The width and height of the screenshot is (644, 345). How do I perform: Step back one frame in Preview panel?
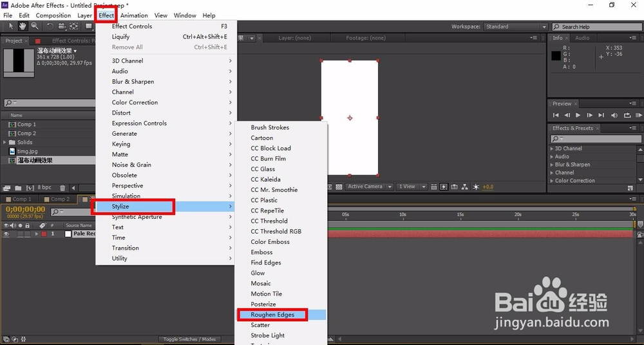tap(567, 115)
